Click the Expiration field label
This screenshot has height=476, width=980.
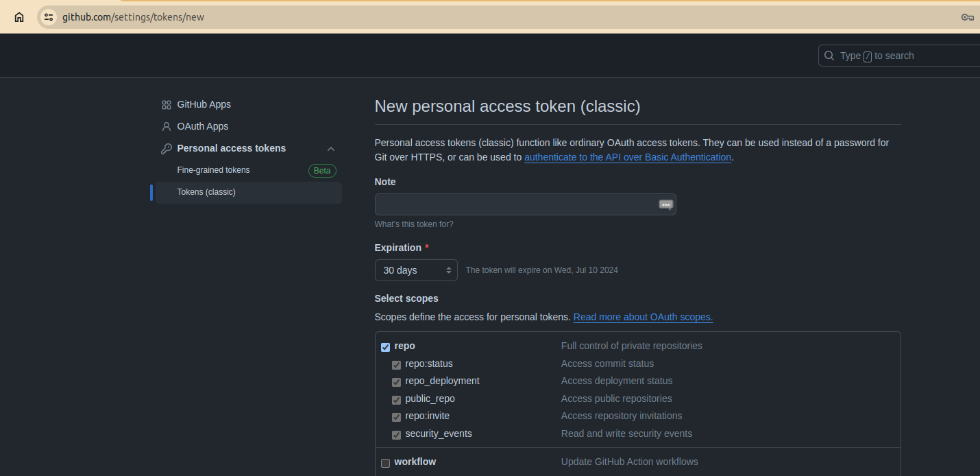pos(397,248)
